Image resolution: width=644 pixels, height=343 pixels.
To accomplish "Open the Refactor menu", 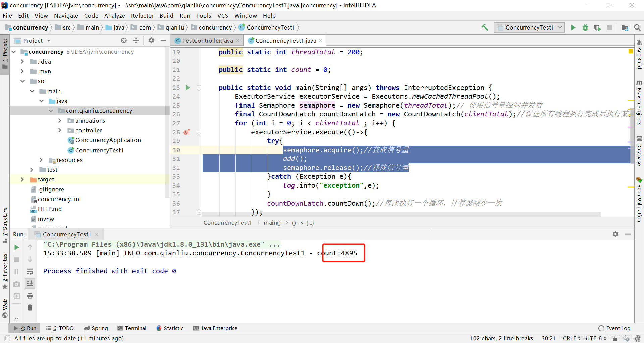I will tap(142, 16).
